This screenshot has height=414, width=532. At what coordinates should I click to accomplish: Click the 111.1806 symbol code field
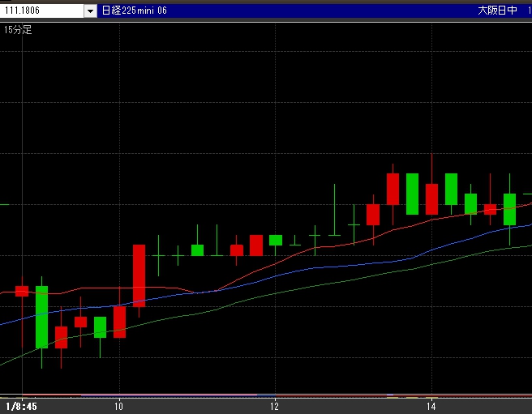point(42,11)
